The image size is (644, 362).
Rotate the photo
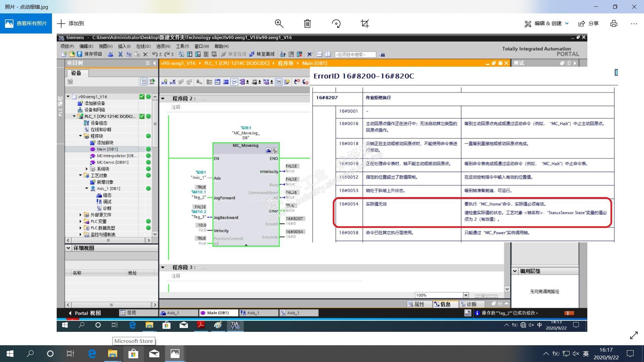[336, 23]
